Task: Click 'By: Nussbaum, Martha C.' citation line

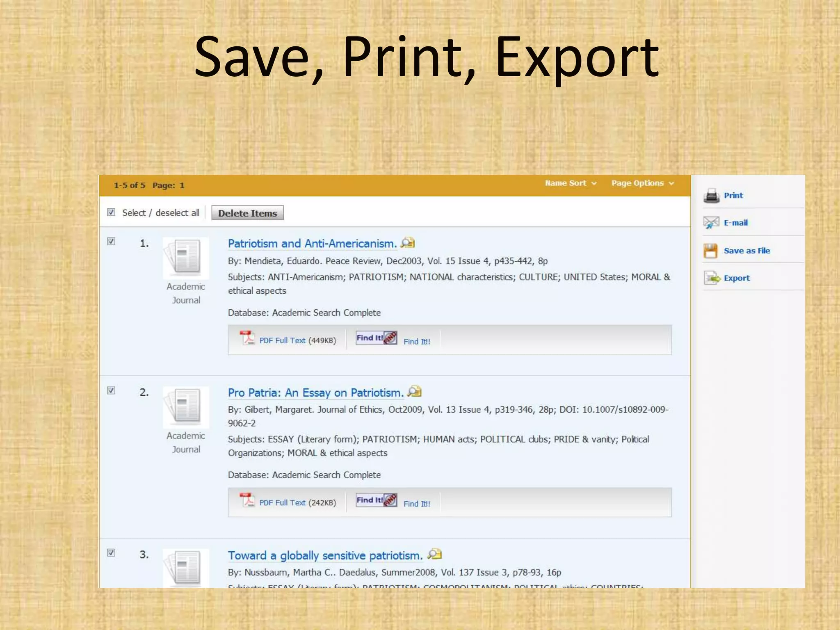Action: coord(395,573)
